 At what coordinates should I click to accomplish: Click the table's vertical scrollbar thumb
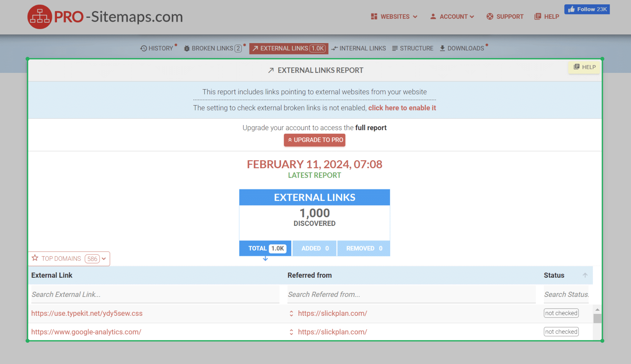pyautogui.click(x=597, y=318)
